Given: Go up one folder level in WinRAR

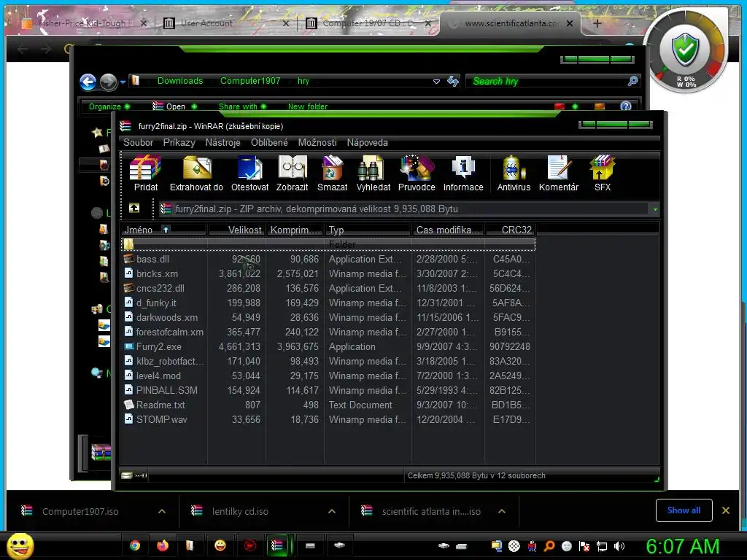Looking at the screenshot, I should tap(134, 208).
